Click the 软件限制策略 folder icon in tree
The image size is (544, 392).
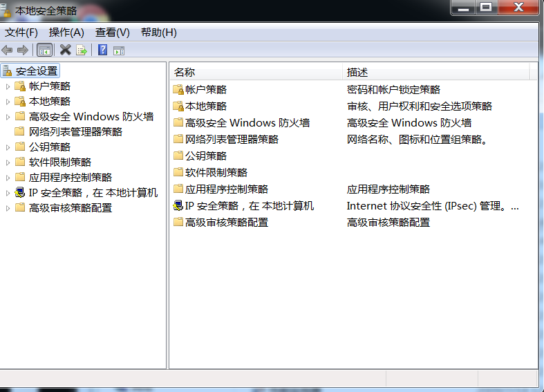20,162
